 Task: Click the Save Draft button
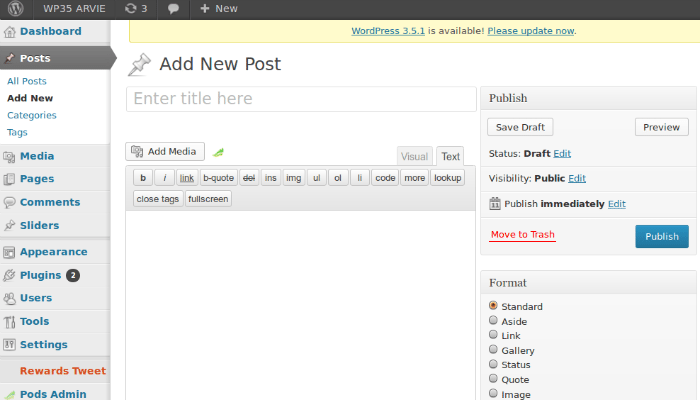(x=520, y=127)
